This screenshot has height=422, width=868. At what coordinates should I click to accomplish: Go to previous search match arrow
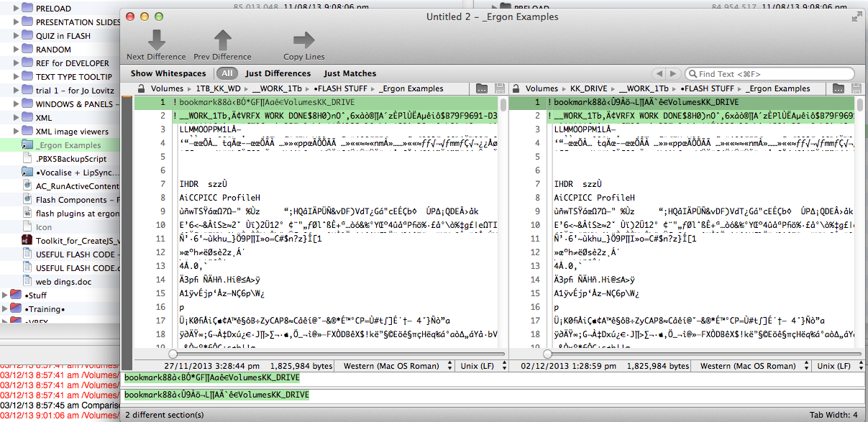(x=659, y=74)
